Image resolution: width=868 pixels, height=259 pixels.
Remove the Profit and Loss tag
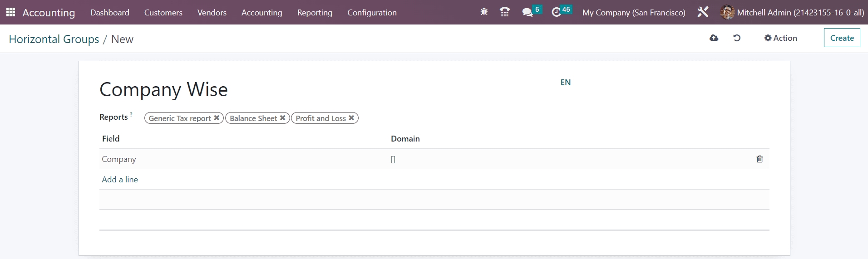click(x=351, y=118)
